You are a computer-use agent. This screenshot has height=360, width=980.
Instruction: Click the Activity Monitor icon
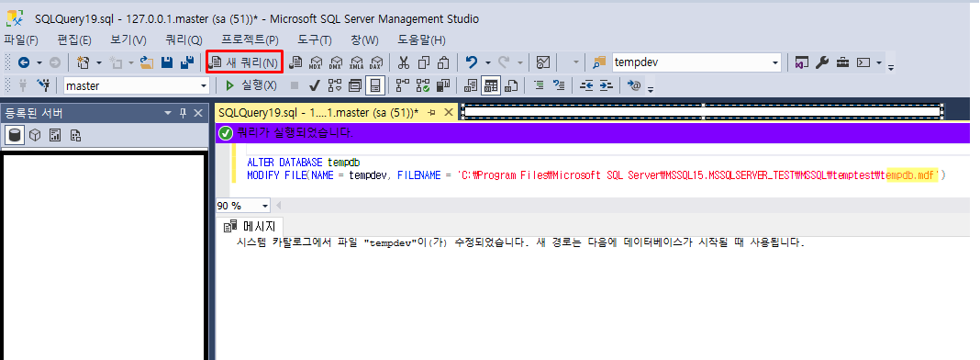[x=543, y=62]
